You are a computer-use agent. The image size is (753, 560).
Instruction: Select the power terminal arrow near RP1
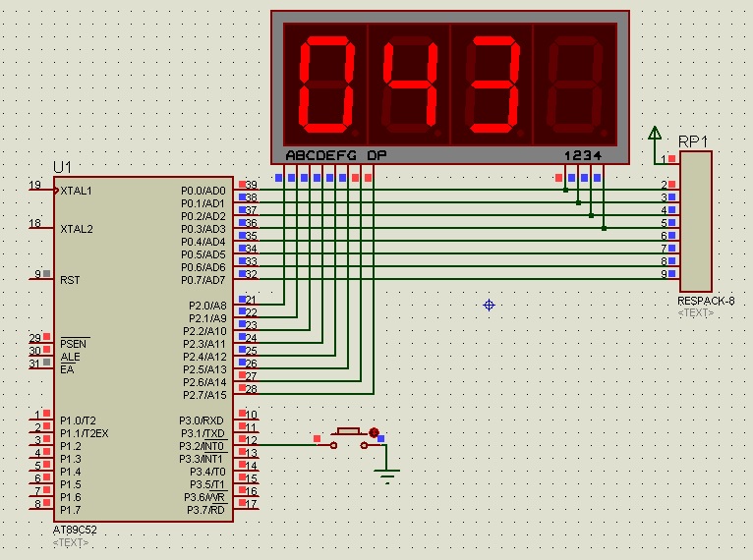(655, 134)
